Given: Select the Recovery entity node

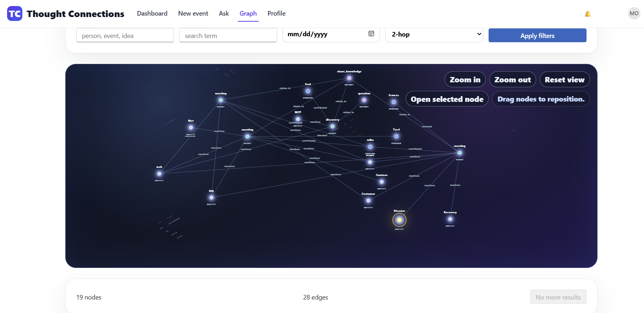Looking at the screenshot, I should [450, 219].
